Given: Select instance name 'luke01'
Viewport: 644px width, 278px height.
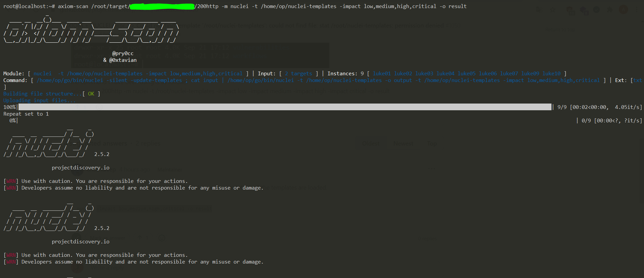Looking at the screenshot, I should coord(382,74).
